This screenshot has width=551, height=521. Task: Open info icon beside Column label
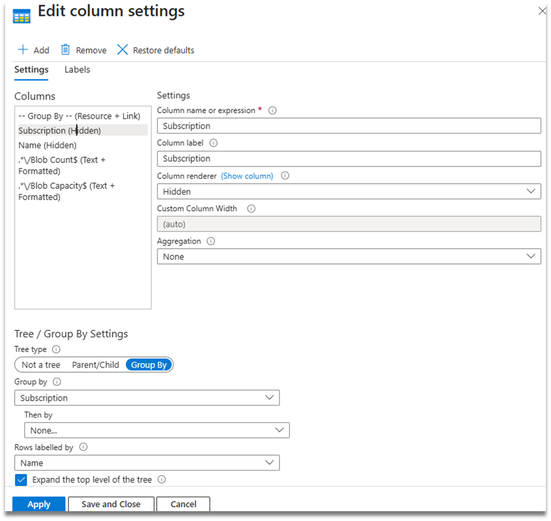213,143
